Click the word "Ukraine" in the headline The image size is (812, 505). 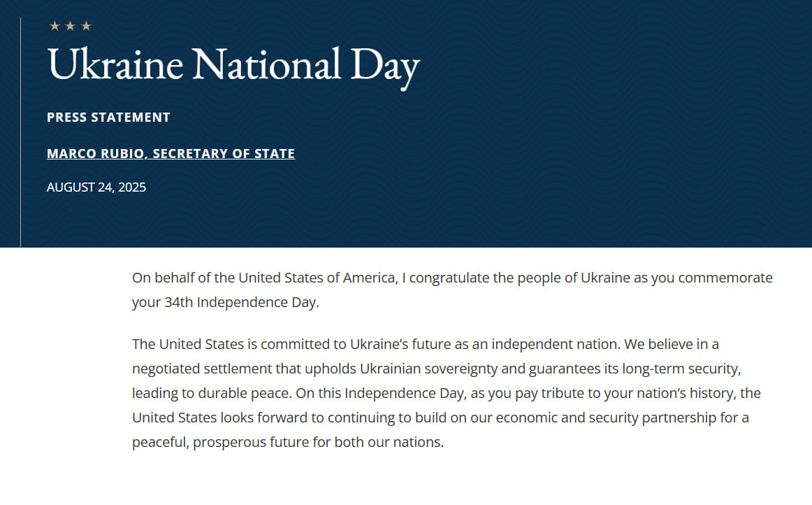pos(115,64)
